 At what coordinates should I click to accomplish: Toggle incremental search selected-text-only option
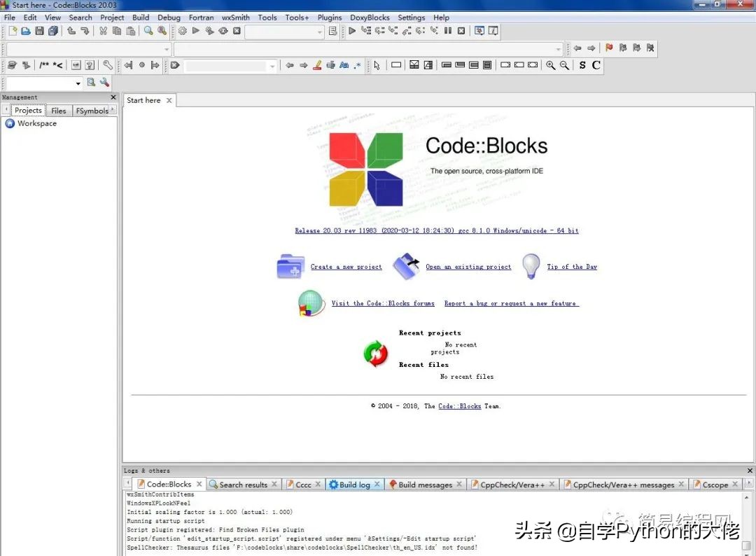330,65
